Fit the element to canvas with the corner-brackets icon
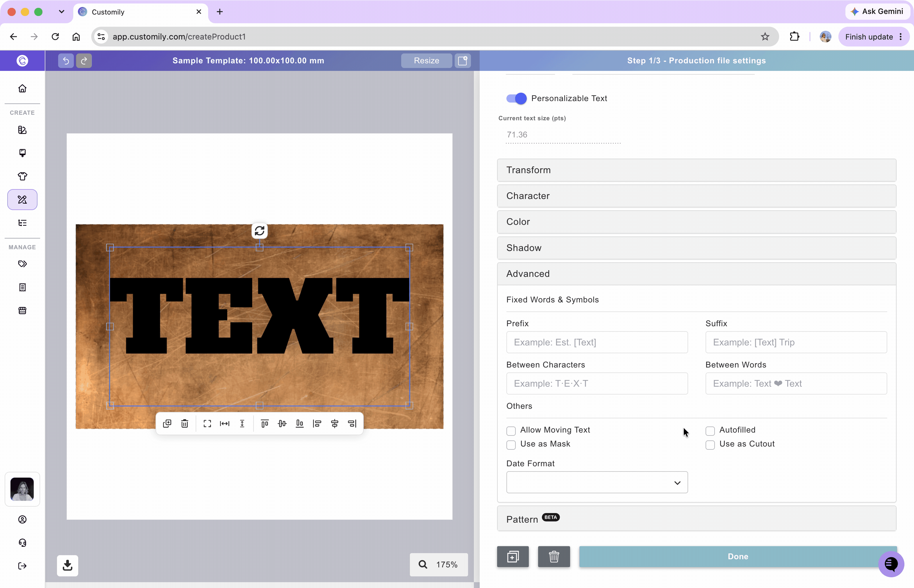The height and width of the screenshot is (588, 914). pyautogui.click(x=207, y=424)
